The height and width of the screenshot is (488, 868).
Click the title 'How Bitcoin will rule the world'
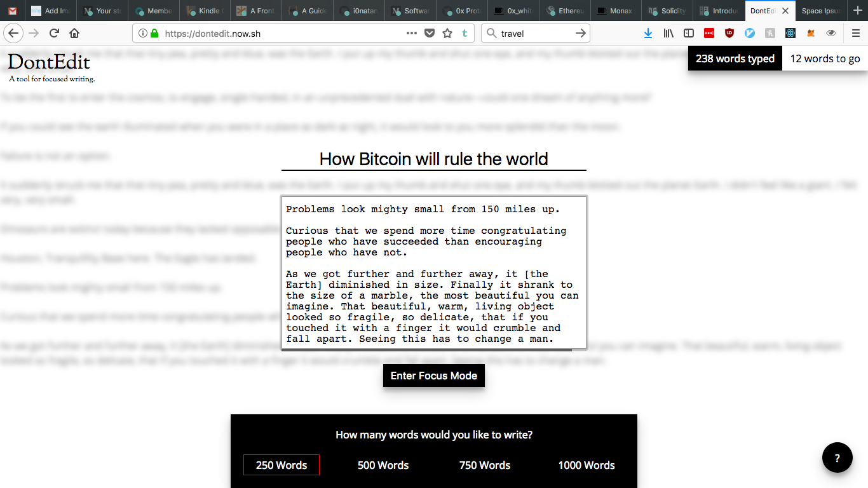pyautogui.click(x=434, y=159)
